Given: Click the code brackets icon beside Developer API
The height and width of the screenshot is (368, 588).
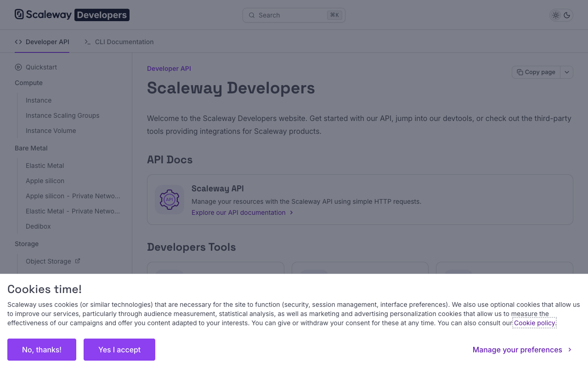Looking at the screenshot, I should click(x=18, y=42).
